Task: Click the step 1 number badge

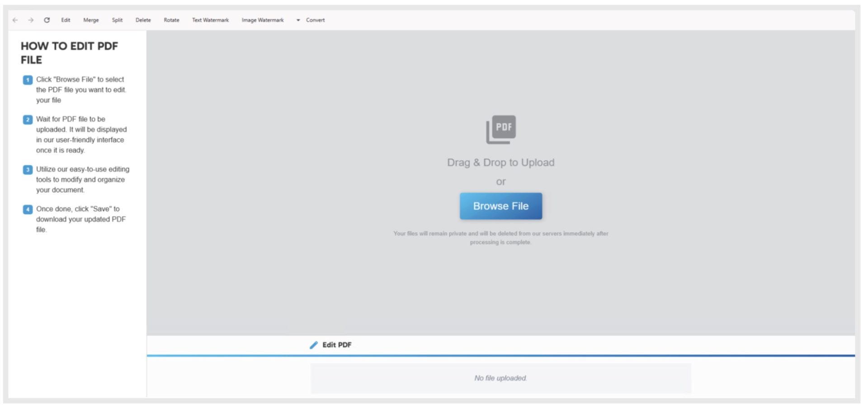Action: (28, 80)
